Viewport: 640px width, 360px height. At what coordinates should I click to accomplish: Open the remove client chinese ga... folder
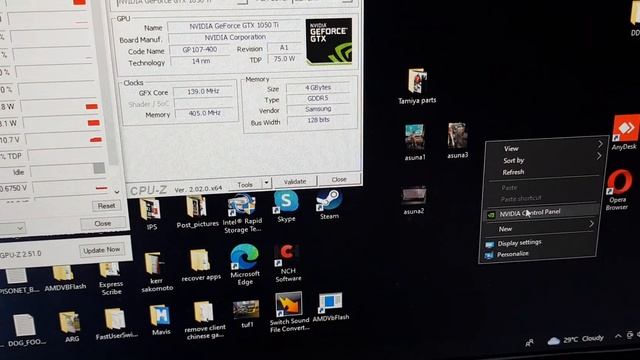[203, 312]
